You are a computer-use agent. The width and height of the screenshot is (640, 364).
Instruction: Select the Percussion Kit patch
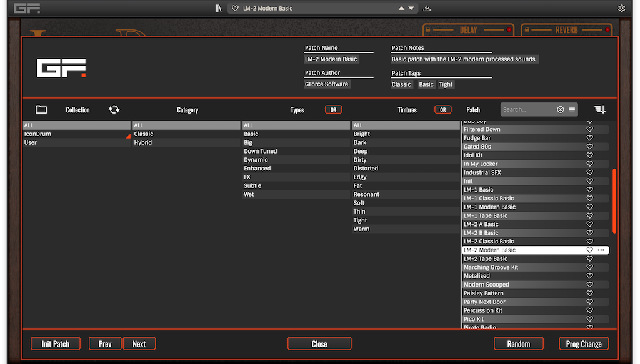[x=536, y=310]
